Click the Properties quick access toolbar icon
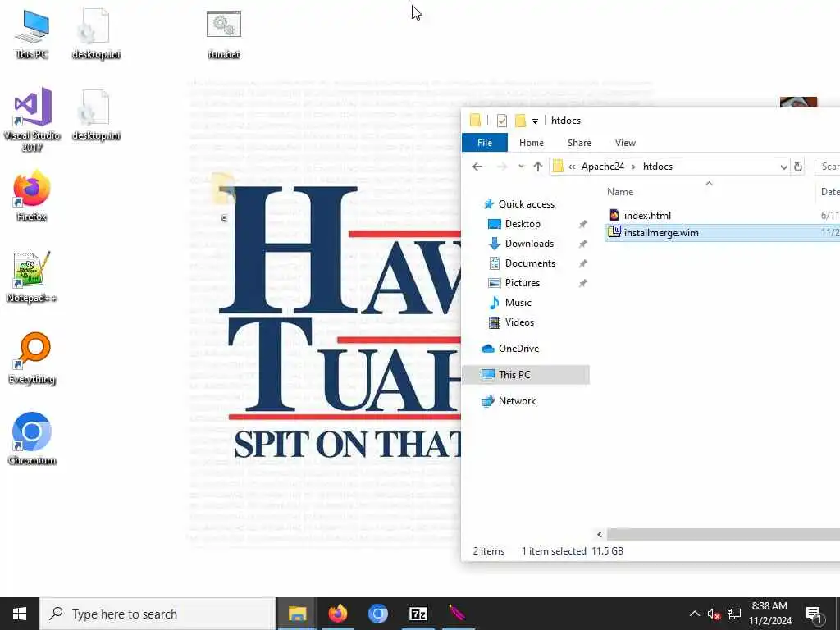The image size is (840, 630). pyautogui.click(x=502, y=121)
